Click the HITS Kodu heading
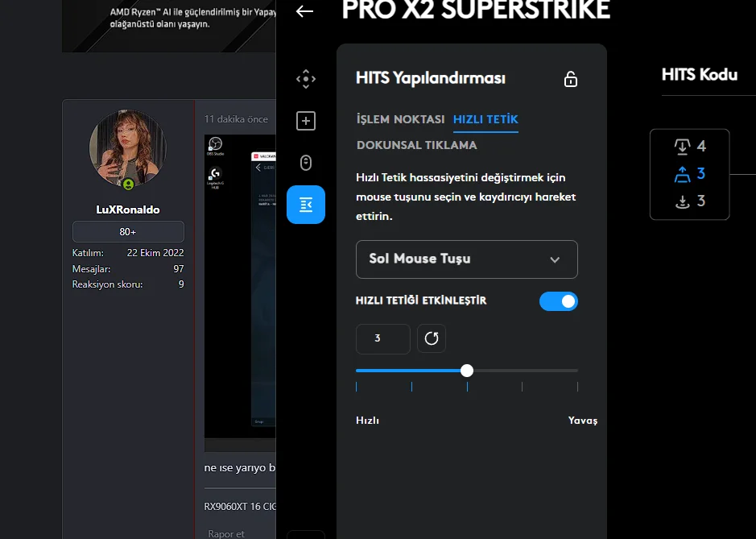This screenshot has width=756, height=539. (x=699, y=75)
